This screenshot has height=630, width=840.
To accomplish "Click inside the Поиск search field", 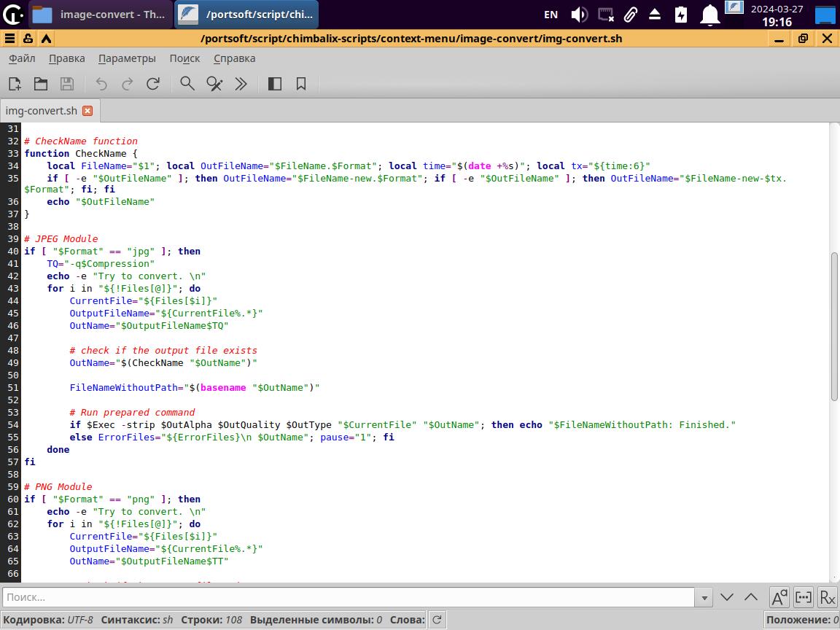I will [349, 597].
